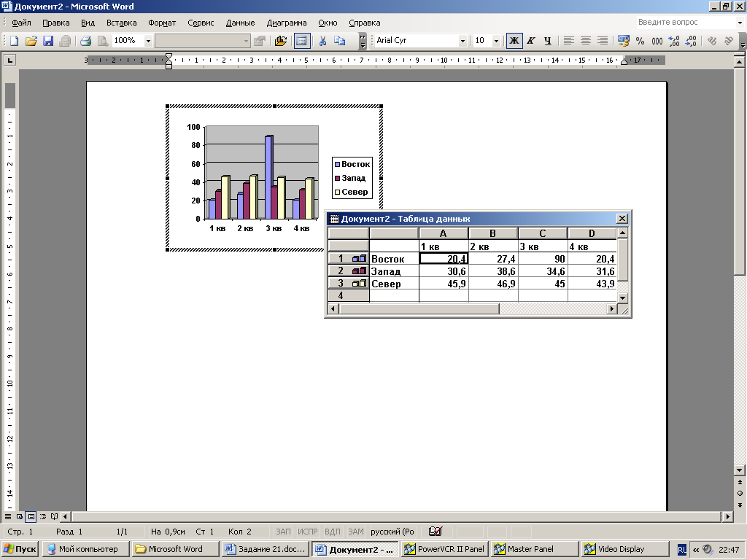The image size is (747, 560).
Task: Copy selection using the copy icon
Action: click(x=340, y=41)
